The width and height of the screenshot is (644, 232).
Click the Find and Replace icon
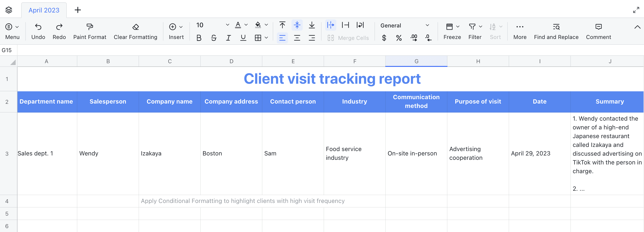click(x=556, y=27)
